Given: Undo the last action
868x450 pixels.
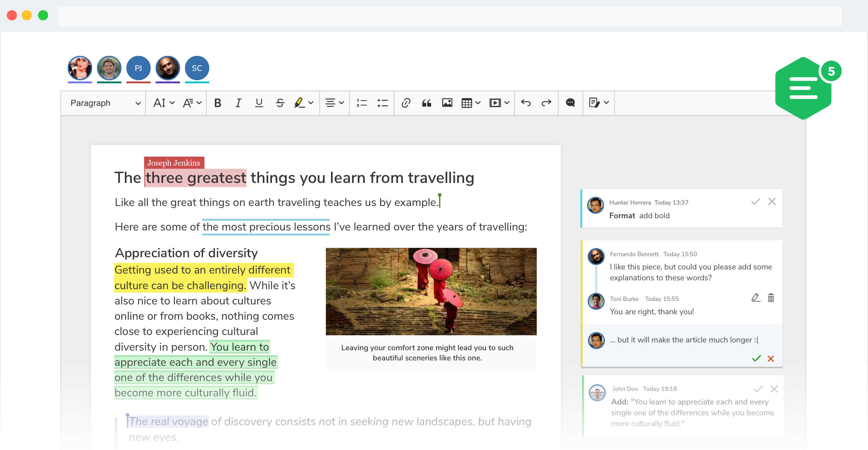Looking at the screenshot, I should 526,103.
